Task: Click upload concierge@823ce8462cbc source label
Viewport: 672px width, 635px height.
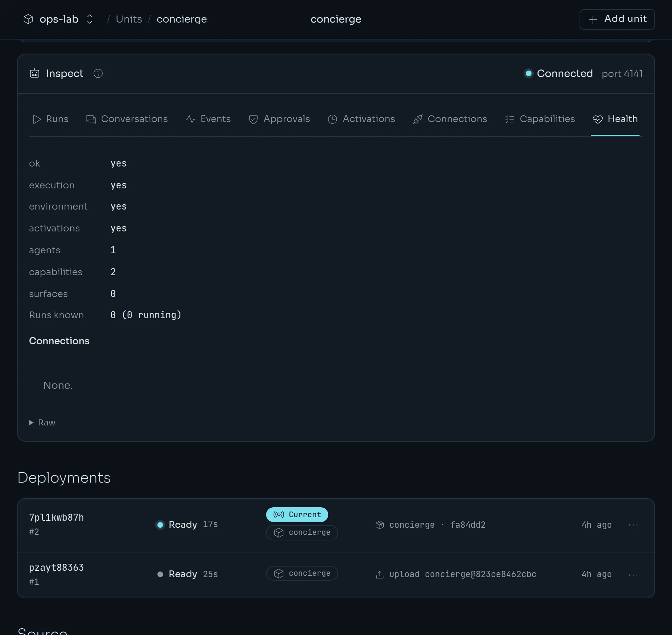Action: tap(463, 574)
